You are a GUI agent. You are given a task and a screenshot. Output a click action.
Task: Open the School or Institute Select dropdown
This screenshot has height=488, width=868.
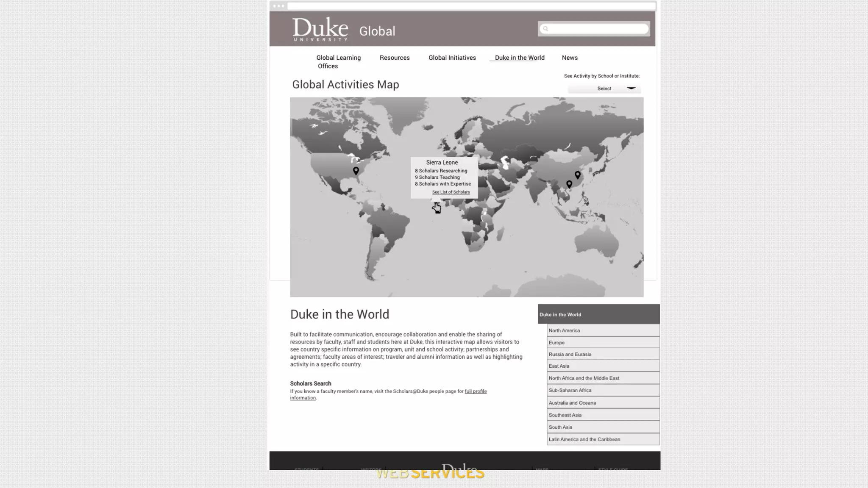pos(604,89)
